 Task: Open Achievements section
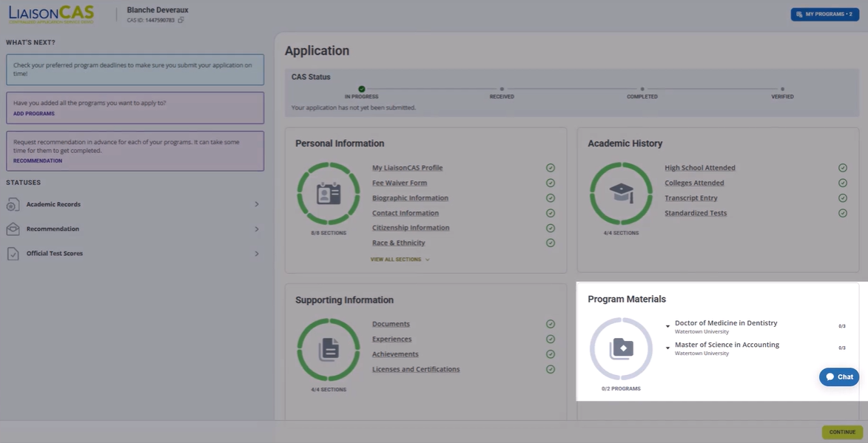click(x=395, y=354)
